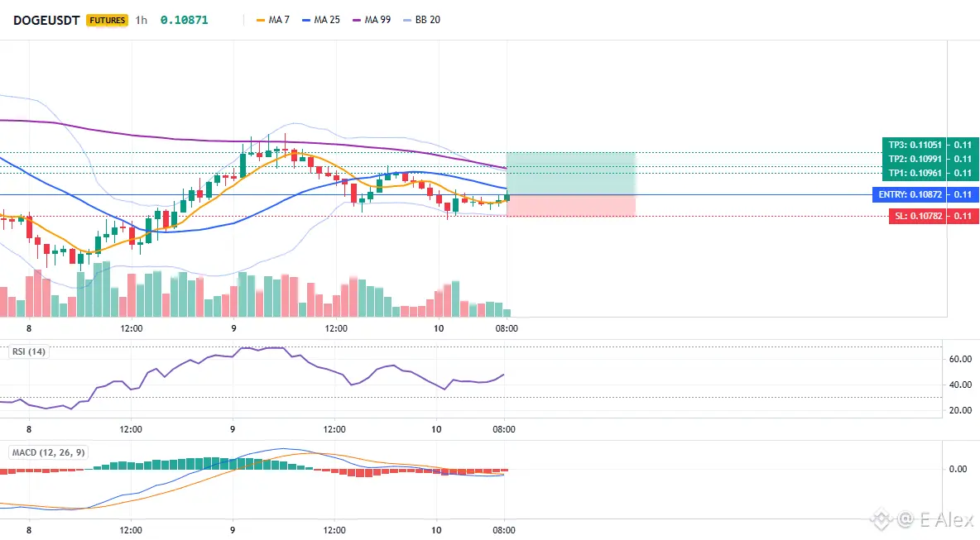Click the MA 7 legend entry
Image resolution: width=980 pixels, height=540 pixels.
click(272, 20)
